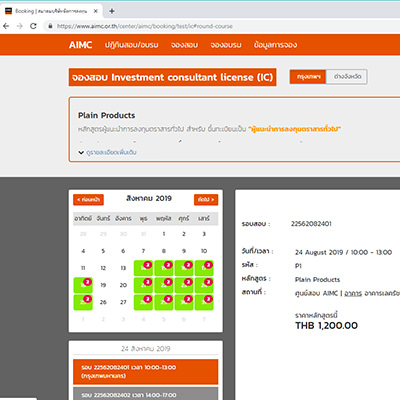400x400 pixels.
Task: Select August 30 on calendar
Action: [x=184, y=302]
